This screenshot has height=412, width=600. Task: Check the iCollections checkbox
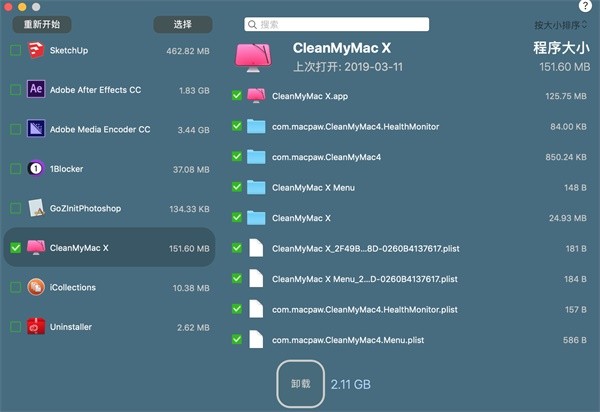click(15, 287)
